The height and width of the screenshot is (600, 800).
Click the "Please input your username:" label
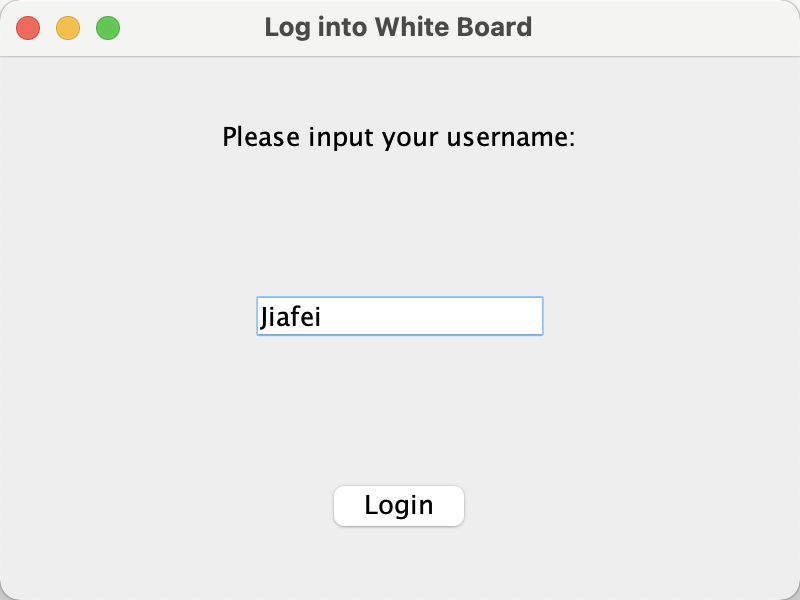(x=398, y=137)
